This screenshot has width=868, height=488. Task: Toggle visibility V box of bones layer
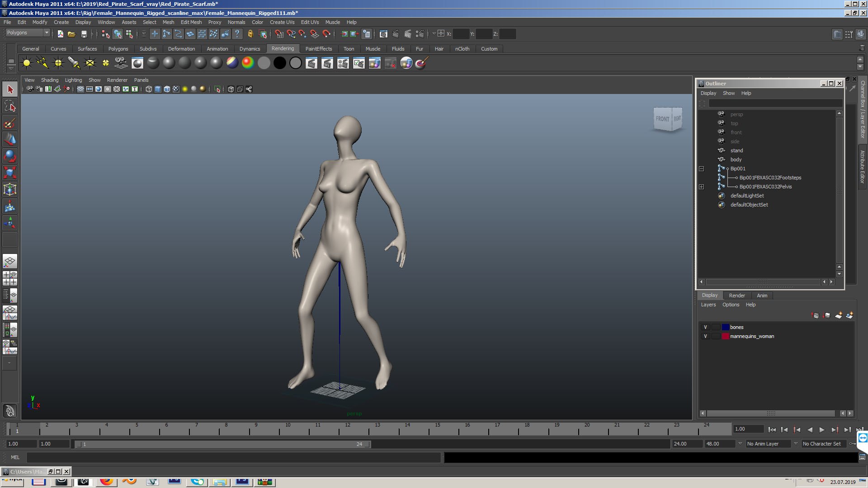pos(705,327)
